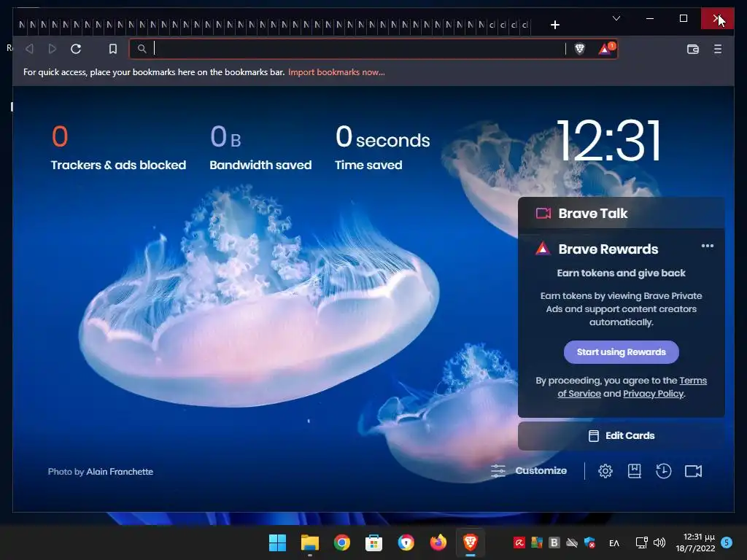Image resolution: width=747 pixels, height=560 pixels.
Task: Open a new tab with plus button
Action: pos(554,25)
